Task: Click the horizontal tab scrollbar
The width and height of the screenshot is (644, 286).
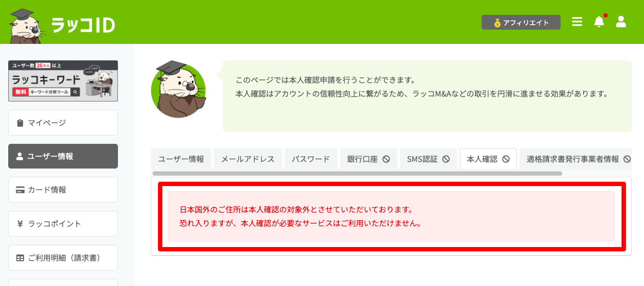Action: [357, 173]
